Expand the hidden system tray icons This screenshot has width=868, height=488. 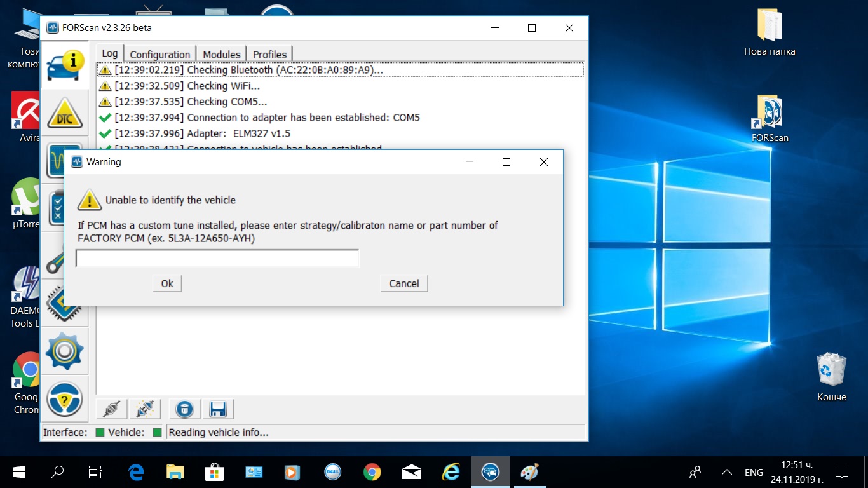coord(727,472)
